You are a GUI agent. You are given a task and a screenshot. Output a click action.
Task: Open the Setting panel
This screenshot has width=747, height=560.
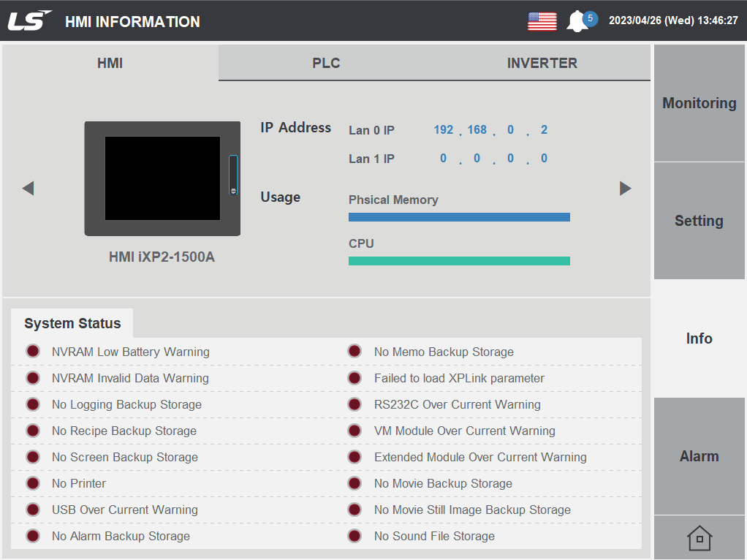click(x=699, y=221)
